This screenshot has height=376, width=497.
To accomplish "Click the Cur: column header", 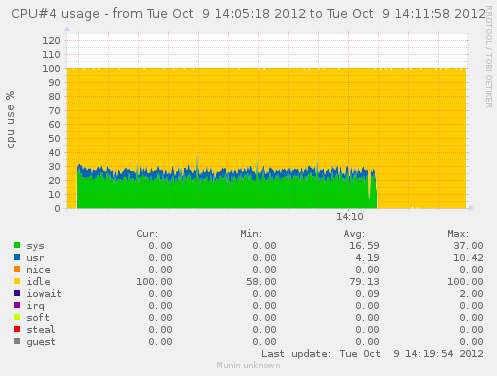I will click(147, 234).
